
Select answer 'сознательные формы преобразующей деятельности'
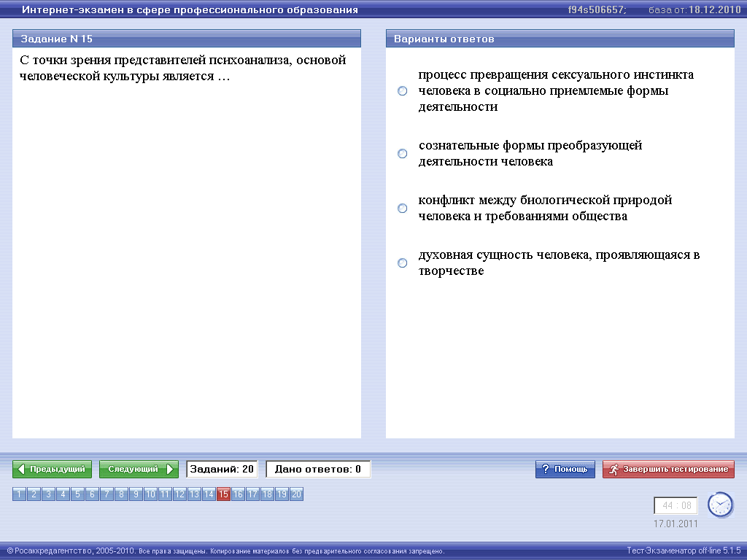click(403, 153)
